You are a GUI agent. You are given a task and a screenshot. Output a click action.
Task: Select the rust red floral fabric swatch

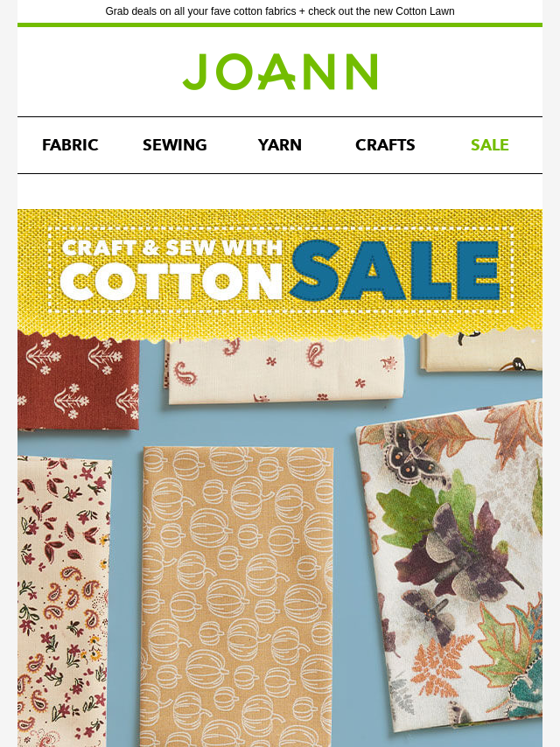pos(78,381)
